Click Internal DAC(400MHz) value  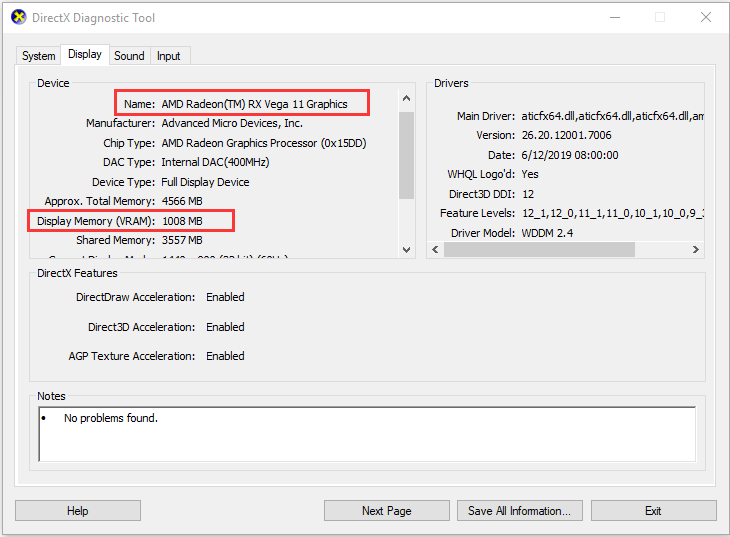coord(215,162)
